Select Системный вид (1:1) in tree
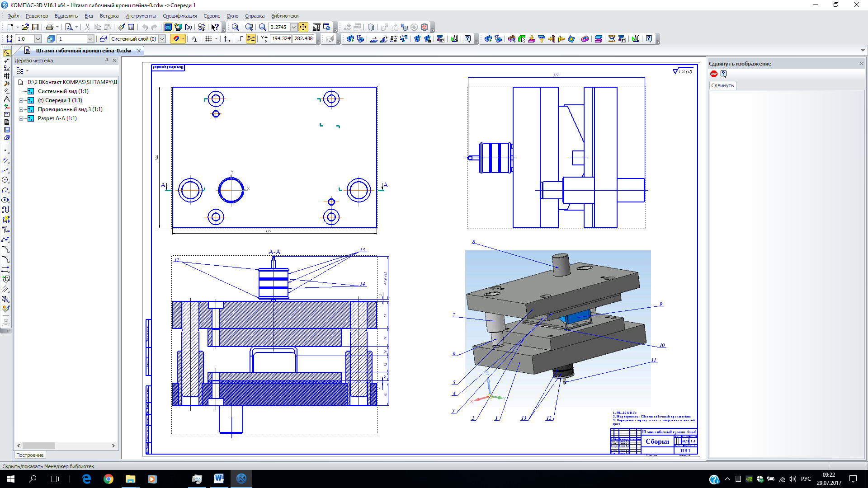 click(x=63, y=91)
